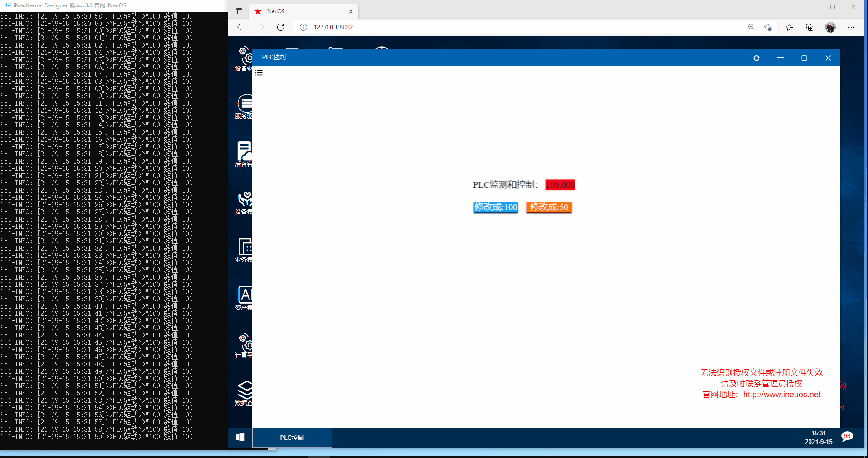Go back in the browser

tap(241, 27)
